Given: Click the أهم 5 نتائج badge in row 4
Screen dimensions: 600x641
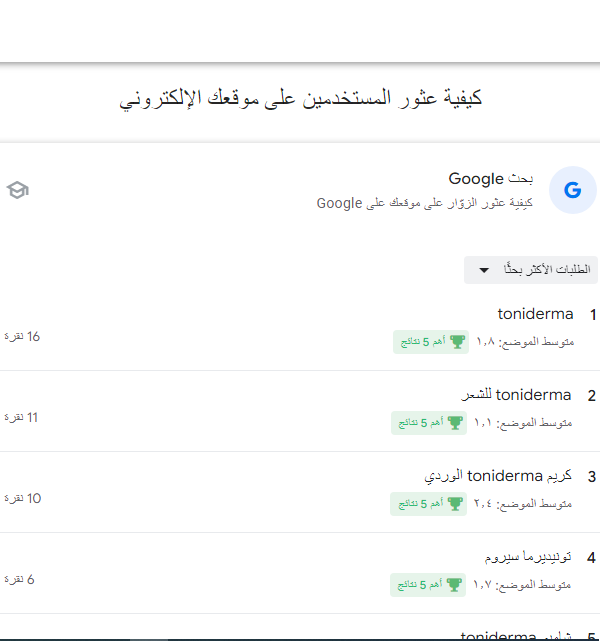Looking at the screenshot, I should (x=428, y=585).
